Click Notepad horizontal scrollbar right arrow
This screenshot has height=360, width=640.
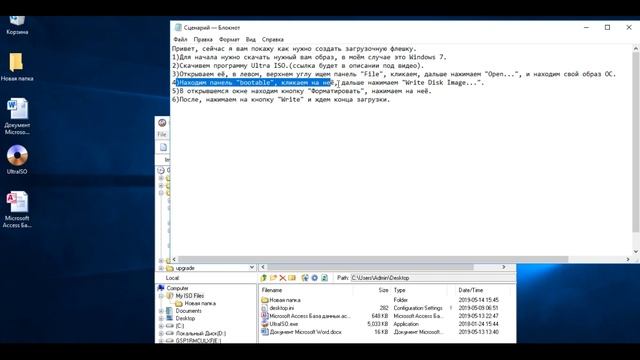point(628,259)
